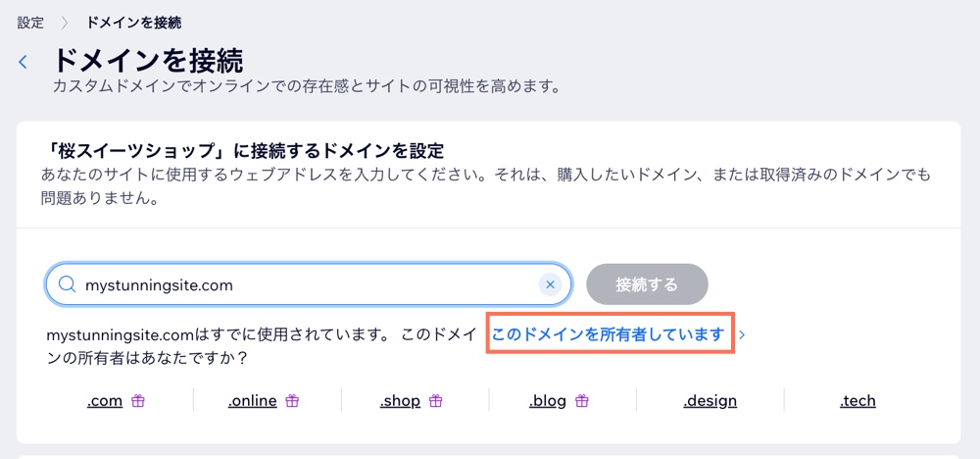980x459 pixels.
Task: Click the breadcrumb separator chevron after 設定
Action: pos(65,24)
